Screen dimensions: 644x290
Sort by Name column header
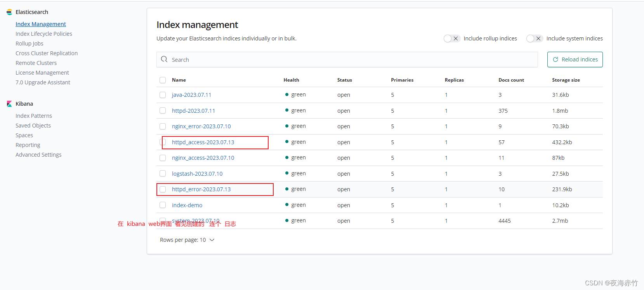click(179, 80)
